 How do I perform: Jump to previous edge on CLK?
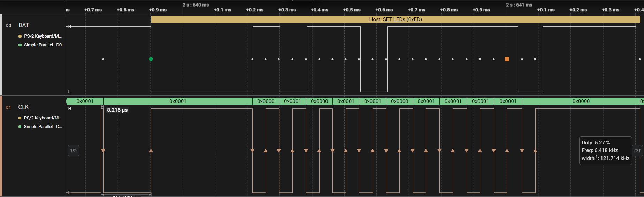74,151
